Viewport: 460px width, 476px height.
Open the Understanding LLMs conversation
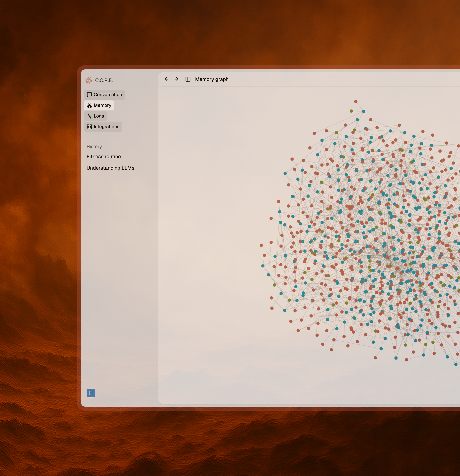110,168
